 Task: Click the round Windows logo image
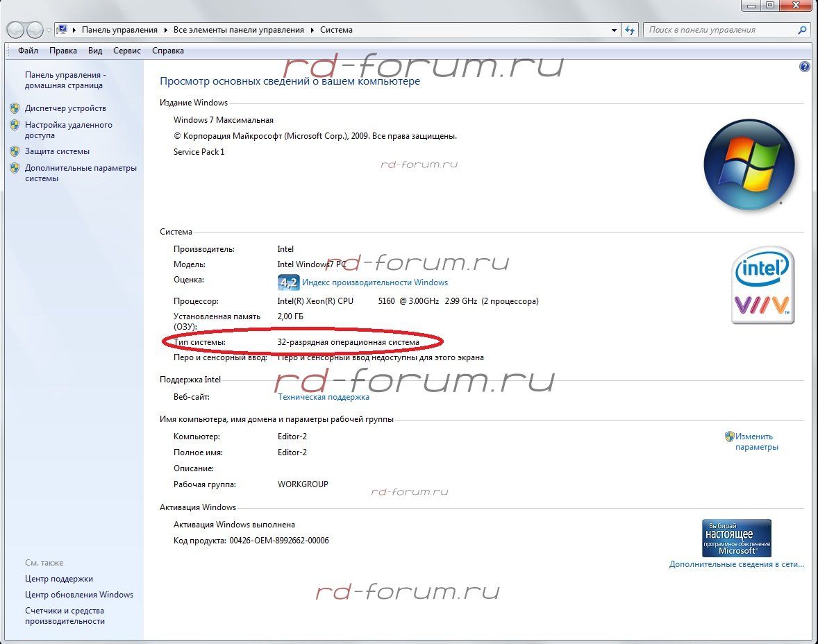click(749, 164)
